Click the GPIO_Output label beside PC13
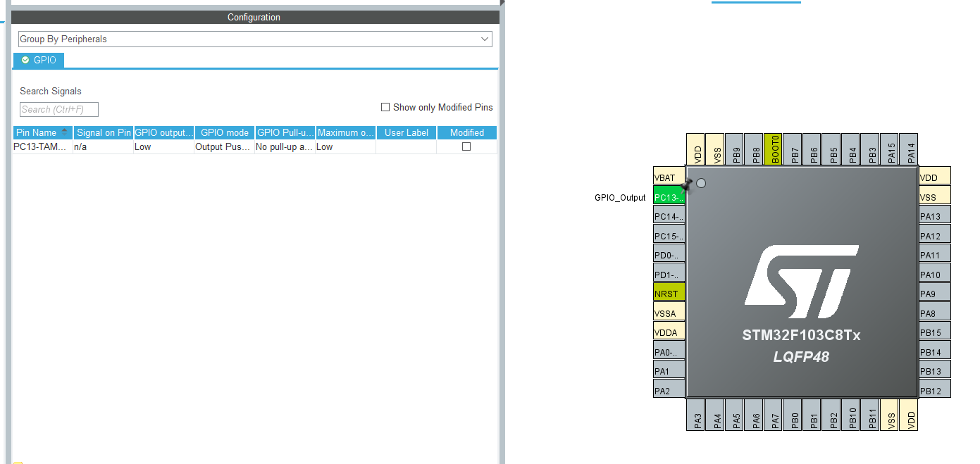Screen dimensions: 980x464 pos(620,198)
